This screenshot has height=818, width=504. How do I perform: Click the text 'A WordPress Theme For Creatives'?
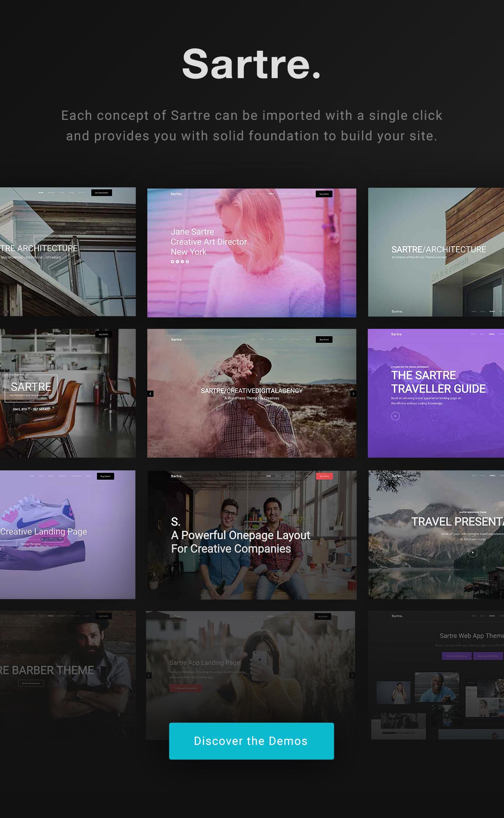click(252, 398)
